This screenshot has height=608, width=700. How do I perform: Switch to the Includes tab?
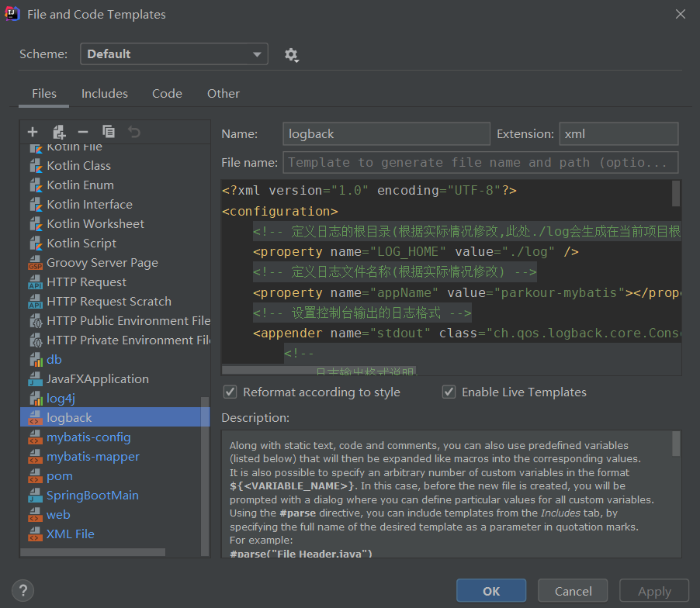(x=105, y=94)
